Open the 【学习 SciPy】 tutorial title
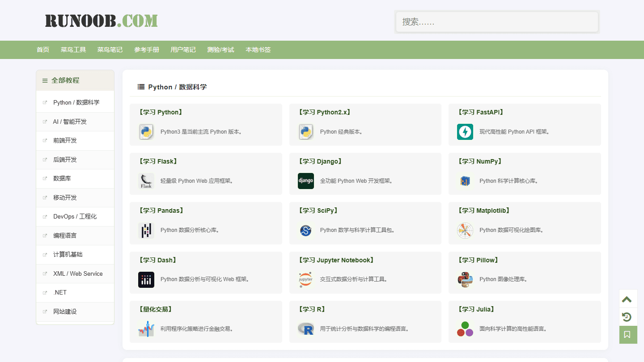Image resolution: width=644 pixels, height=362 pixels. coord(318,210)
